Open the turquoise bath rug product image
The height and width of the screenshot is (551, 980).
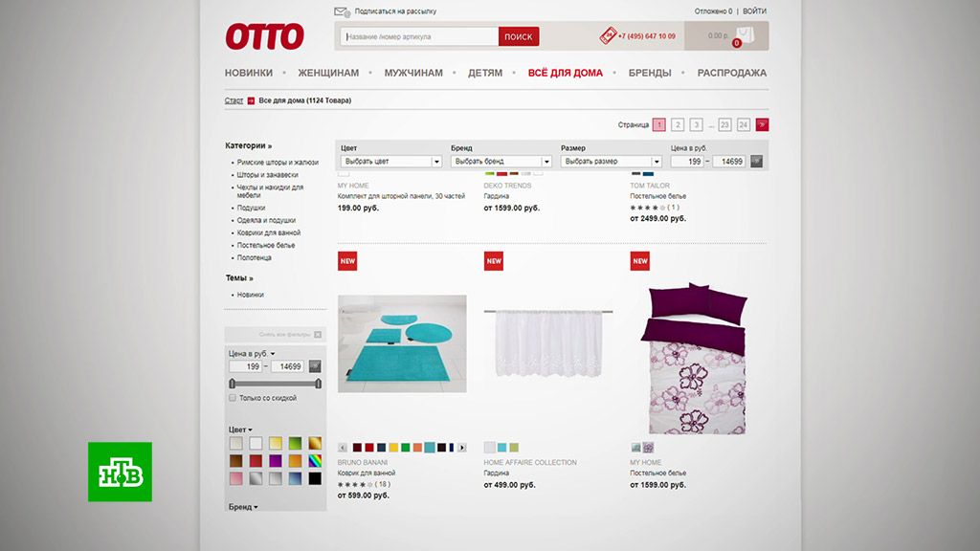coord(402,343)
